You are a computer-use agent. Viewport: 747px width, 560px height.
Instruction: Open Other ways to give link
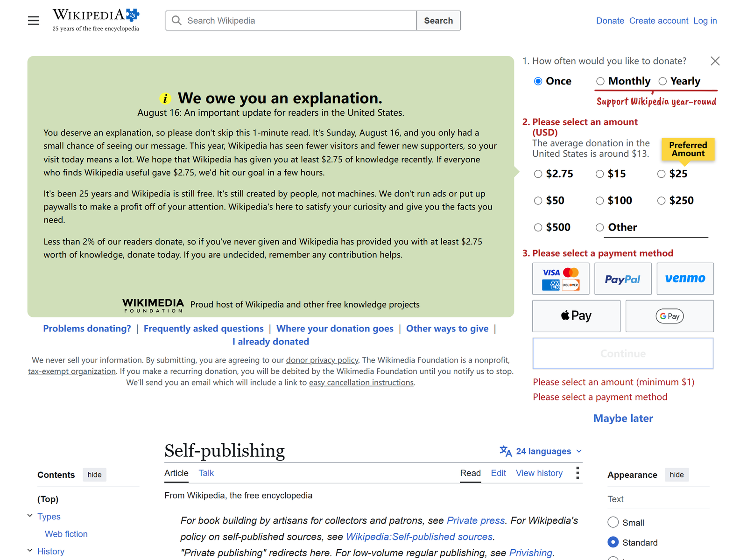pyautogui.click(x=447, y=329)
